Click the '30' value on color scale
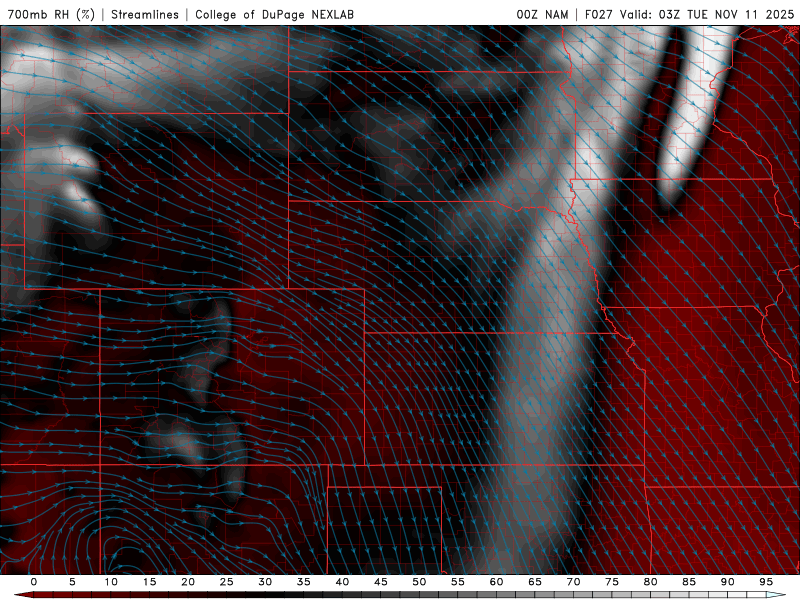800x600 pixels. [265, 582]
